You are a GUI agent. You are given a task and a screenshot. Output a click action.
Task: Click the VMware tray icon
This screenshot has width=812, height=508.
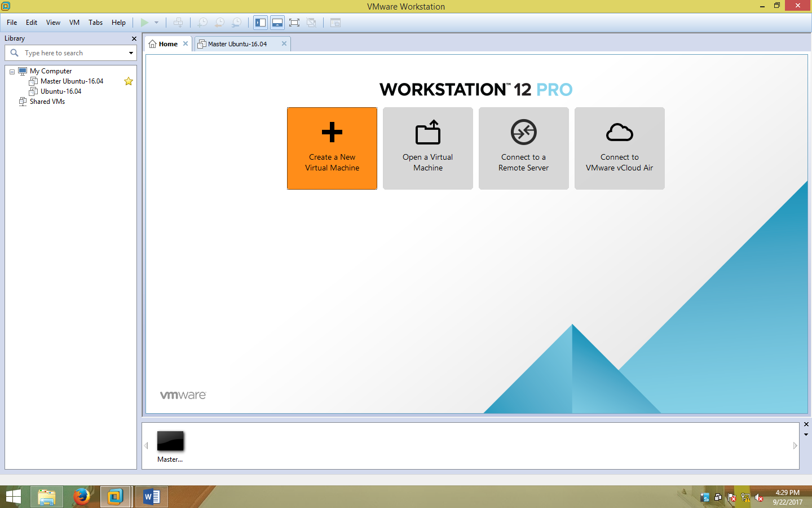pos(718,497)
